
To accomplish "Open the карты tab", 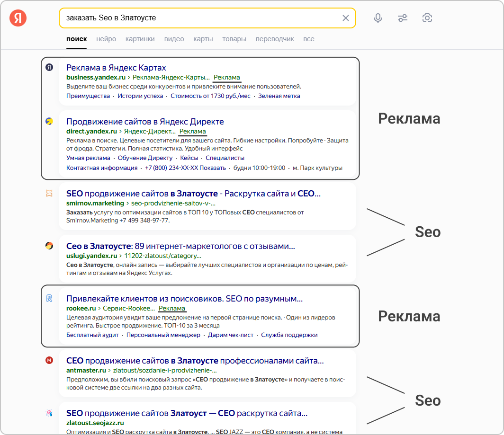I will (x=203, y=39).
